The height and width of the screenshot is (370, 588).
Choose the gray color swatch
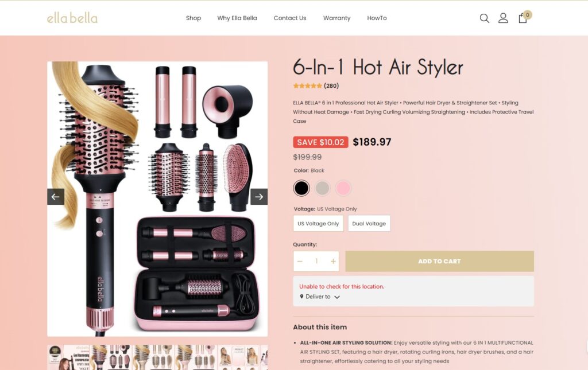322,188
